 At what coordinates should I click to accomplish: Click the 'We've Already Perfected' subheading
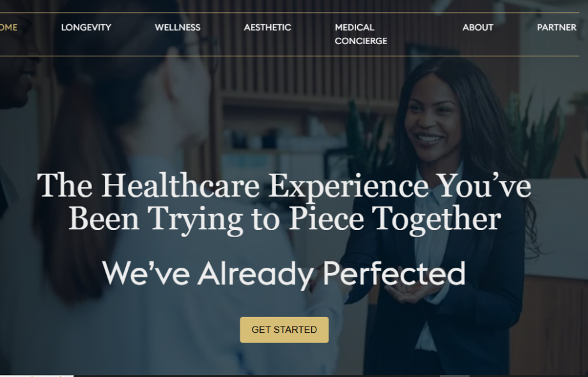point(284,273)
